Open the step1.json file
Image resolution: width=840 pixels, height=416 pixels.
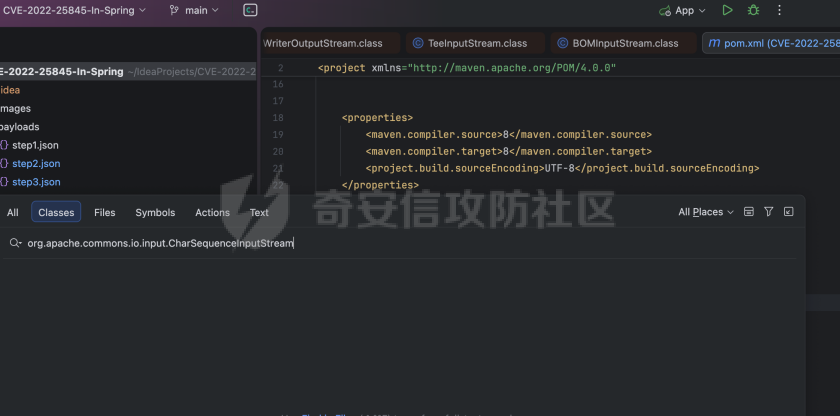(x=35, y=145)
